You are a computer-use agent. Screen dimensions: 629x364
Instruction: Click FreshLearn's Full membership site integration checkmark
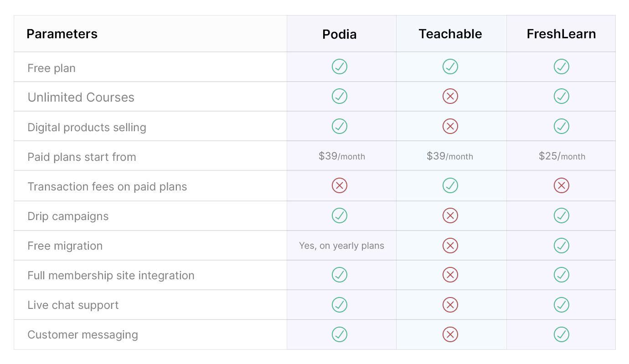coord(561,275)
